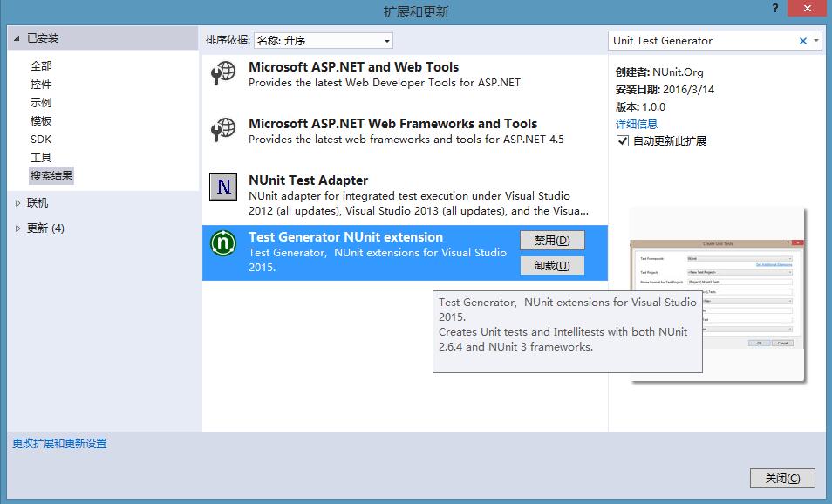Click the 卸载(U) button
This screenshot has width=832, height=504.
tap(552, 265)
